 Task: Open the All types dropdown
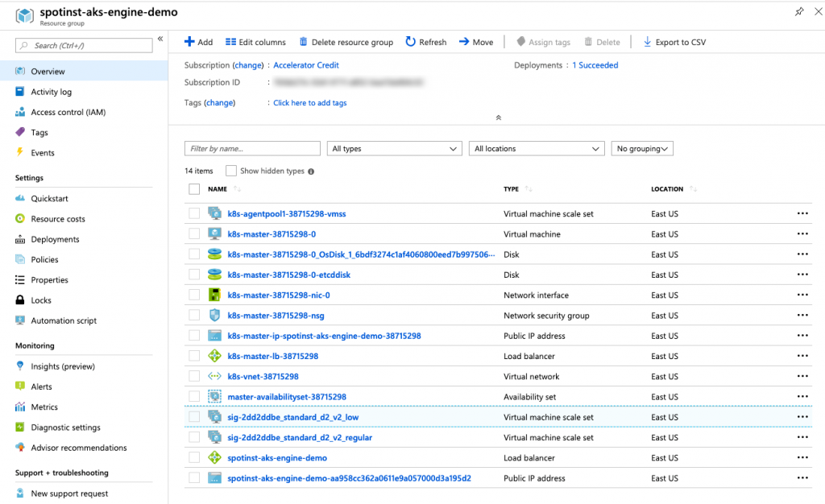tap(394, 148)
